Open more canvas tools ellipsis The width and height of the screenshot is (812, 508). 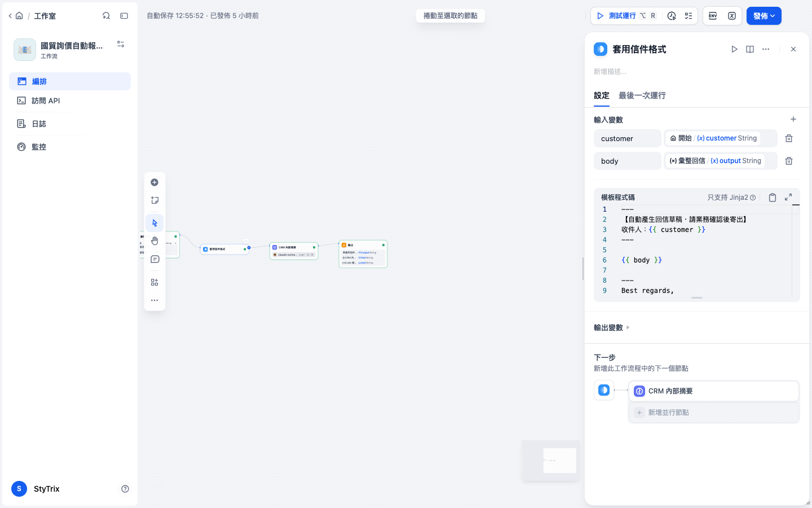(x=155, y=300)
